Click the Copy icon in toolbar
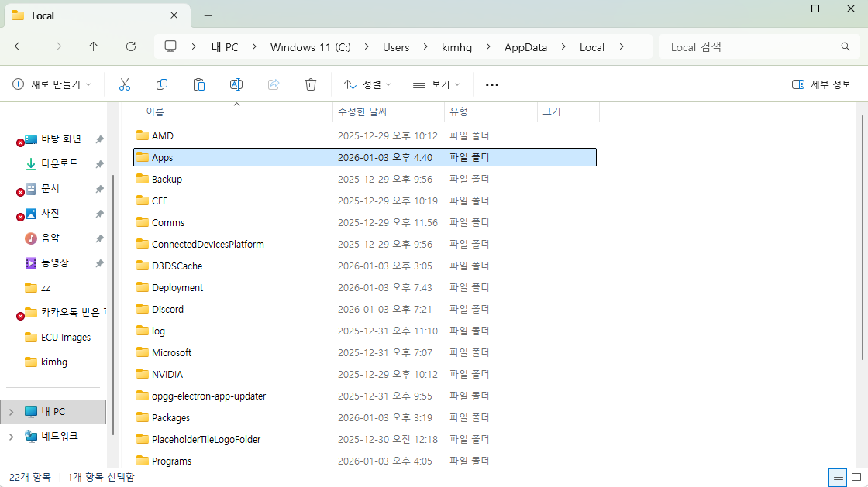The height and width of the screenshot is (487, 868). [x=162, y=84]
